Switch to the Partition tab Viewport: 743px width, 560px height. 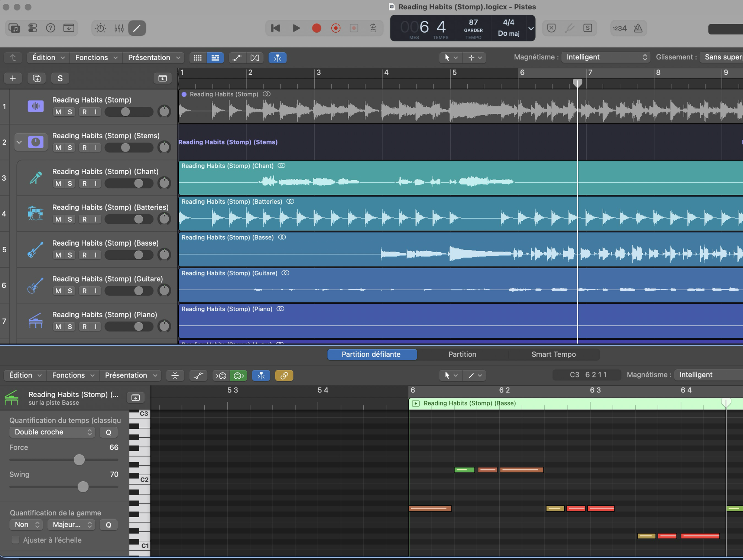coord(462,355)
